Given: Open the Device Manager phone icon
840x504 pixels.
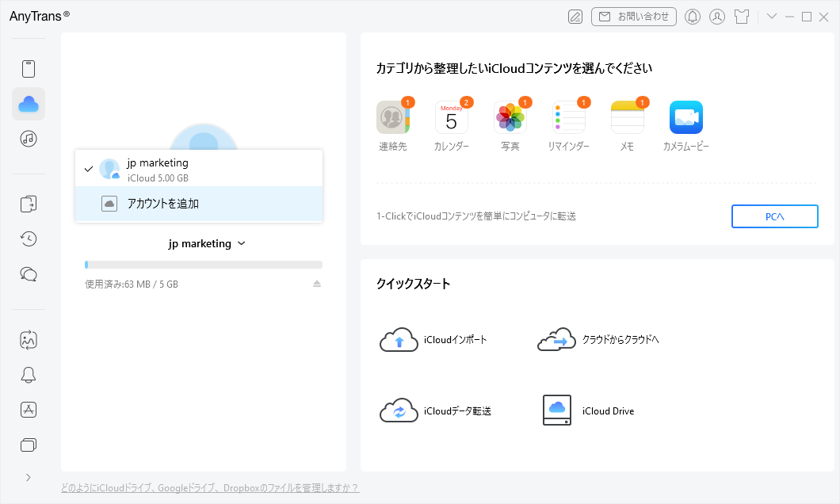Looking at the screenshot, I should (29, 69).
